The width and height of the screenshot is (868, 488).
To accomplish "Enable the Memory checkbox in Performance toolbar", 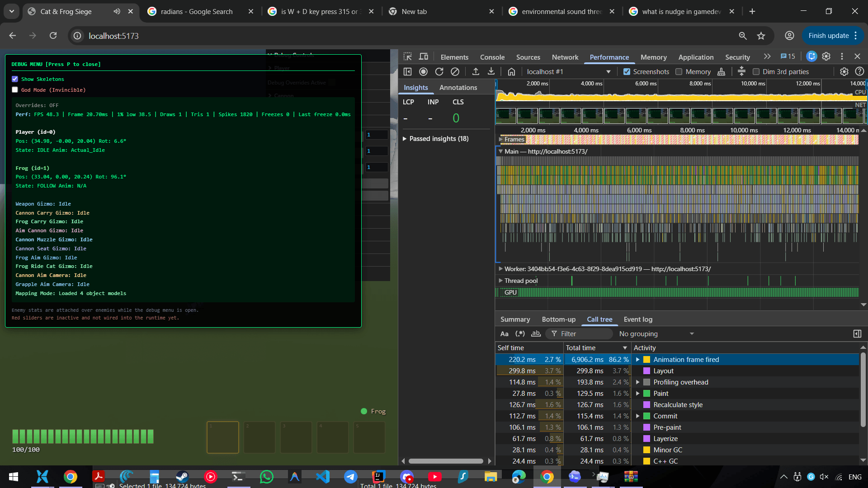I will click(679, 71).
